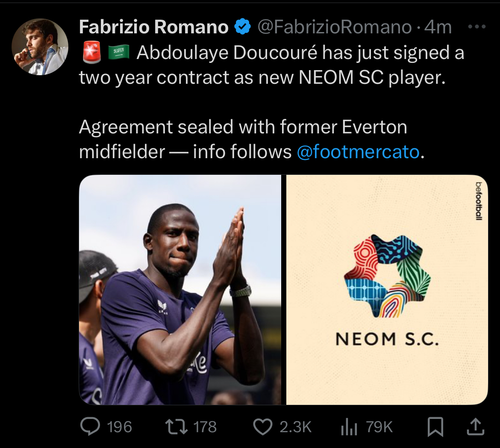This screenshot has height=448, width=500.
Task: Open the @FabrizioRomano handle link
Action: 334,27
